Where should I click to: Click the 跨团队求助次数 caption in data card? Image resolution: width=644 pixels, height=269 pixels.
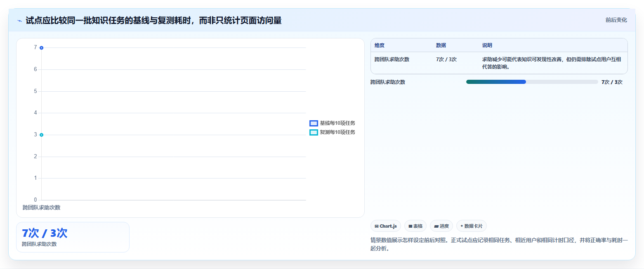click(39, 244)
